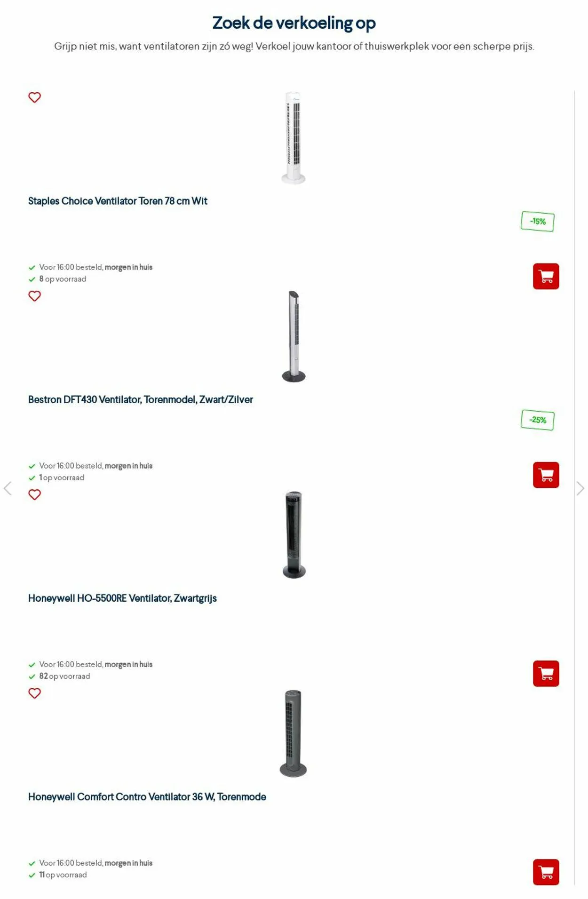Viewport: 588px width, 899px height.
Task: Show previous products with left carousel arrow
Action: (x=8, y=488)
